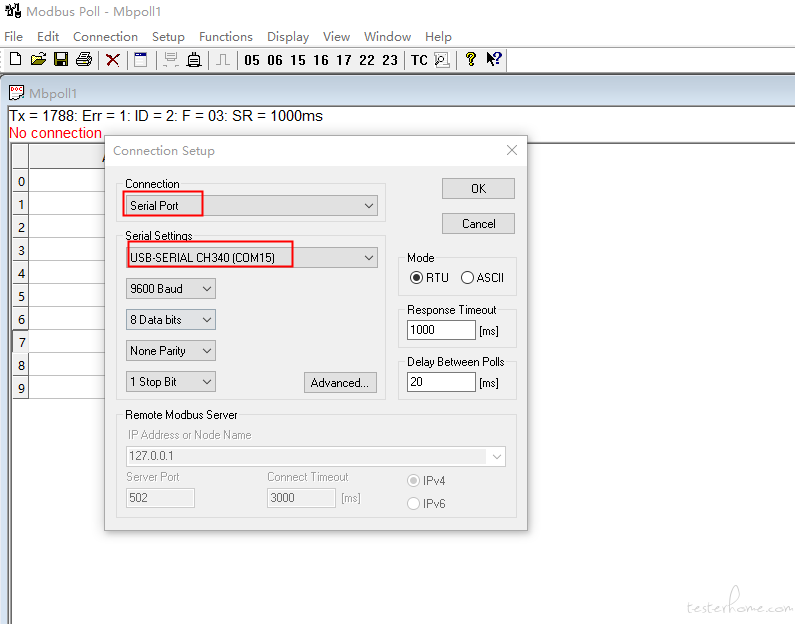This screenshot has height=624, width=795.
Task: Select the IPv4 radio button
Action: [413, 481]
